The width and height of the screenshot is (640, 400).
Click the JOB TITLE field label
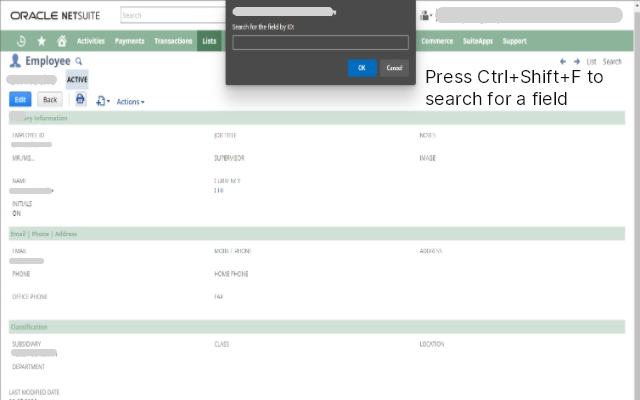coord(225,135)
